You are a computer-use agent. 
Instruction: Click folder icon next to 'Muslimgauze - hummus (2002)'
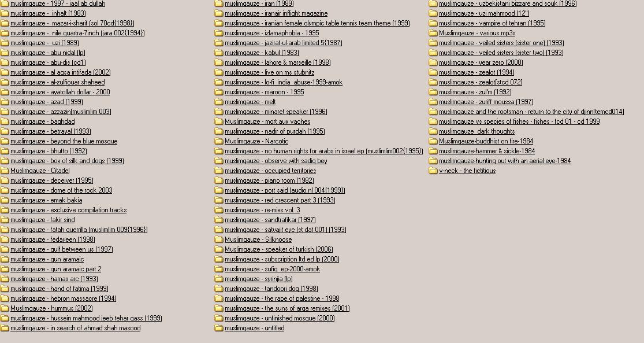[x=5, y=308]
